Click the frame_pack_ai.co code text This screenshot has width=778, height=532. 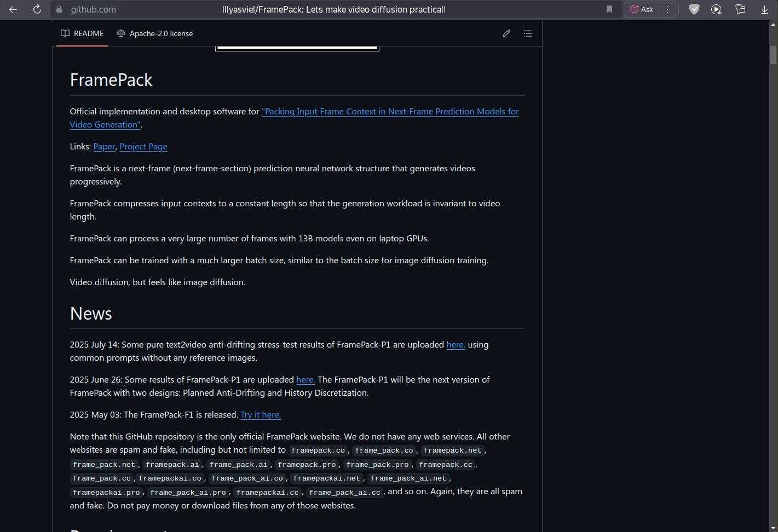tap(247, 478)
